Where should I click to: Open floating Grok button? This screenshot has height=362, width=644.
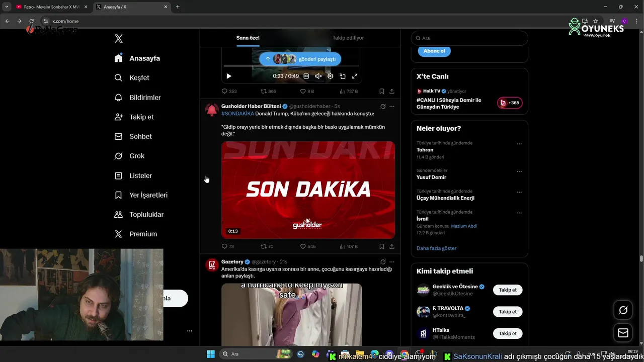(x=623, y=310)
